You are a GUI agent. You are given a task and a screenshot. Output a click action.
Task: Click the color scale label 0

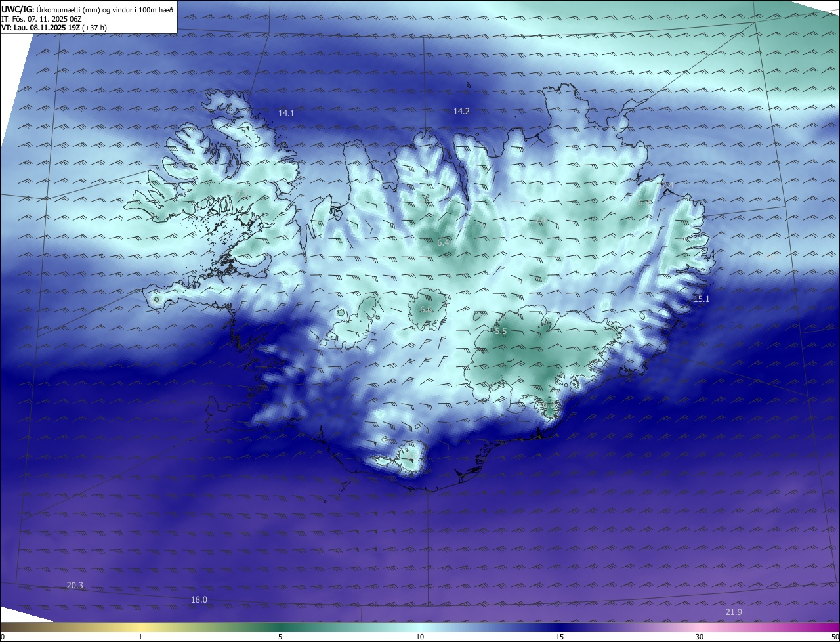coord(2,637)
